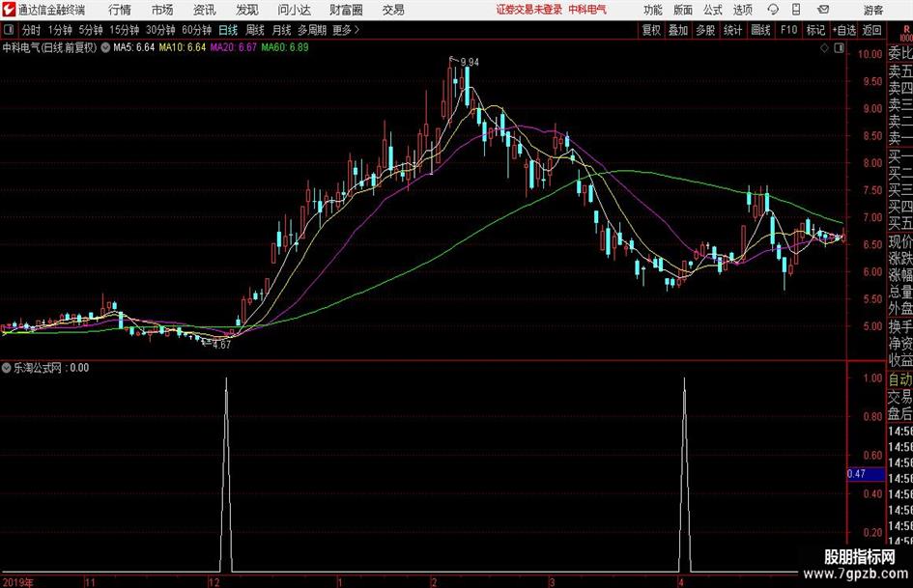Open the 行情 menu

tap(120, 10)
